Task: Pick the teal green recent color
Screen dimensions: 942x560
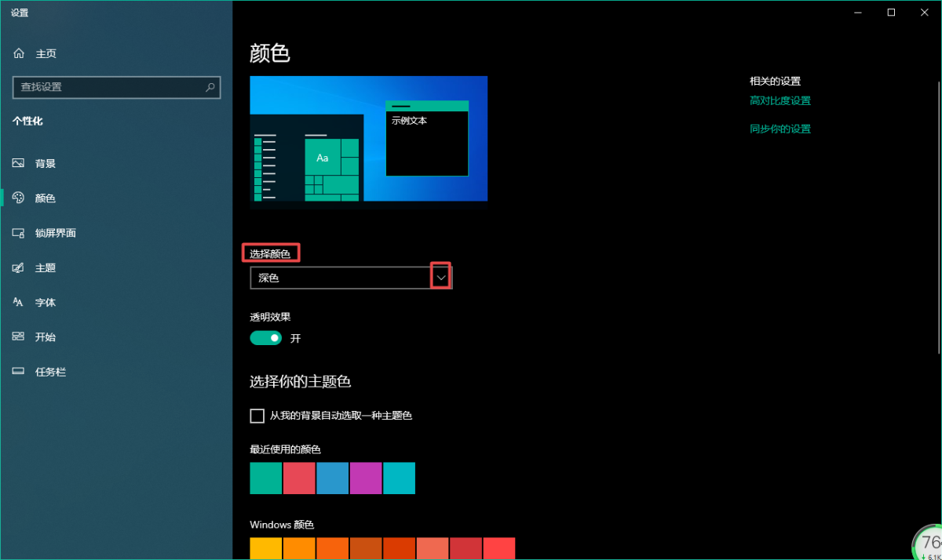Action: click(266, 478)
